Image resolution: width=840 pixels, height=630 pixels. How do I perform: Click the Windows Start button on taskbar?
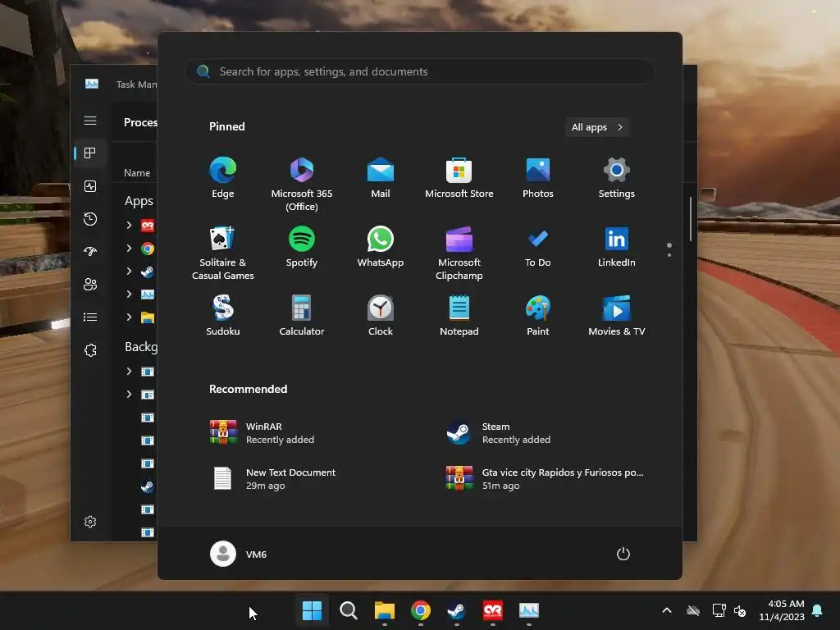[313, 610]
